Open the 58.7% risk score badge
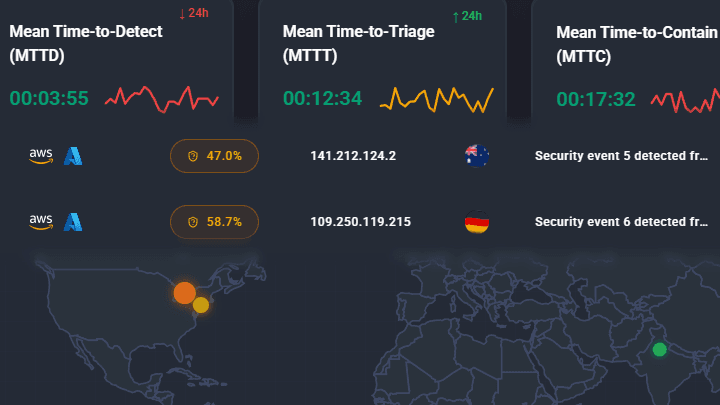Image resolution: width=720 pixels, height=405 pixels. pos(214,222)
